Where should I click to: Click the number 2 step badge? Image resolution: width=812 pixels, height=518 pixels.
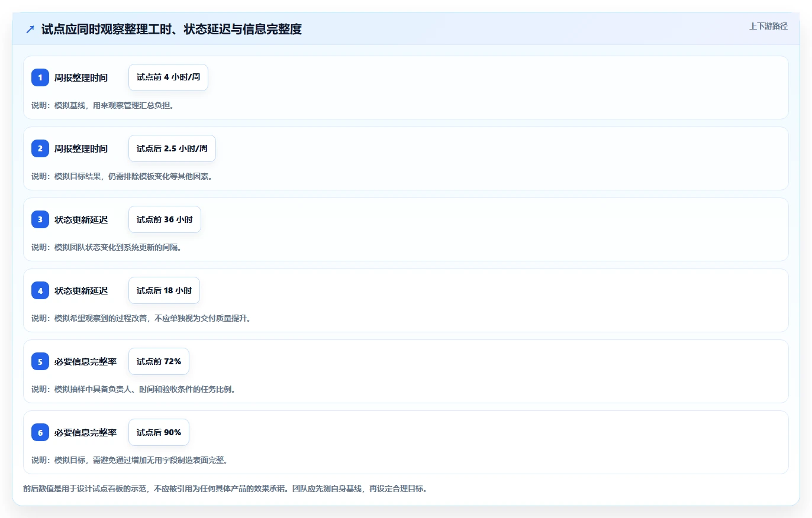(40, 148)
